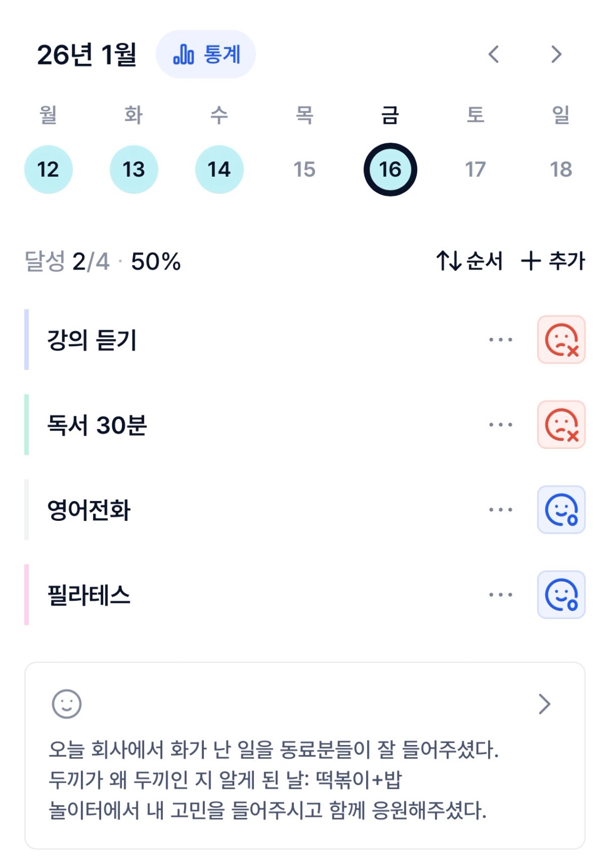The width and height of the screenshot is (610, 868).
Task: Toggle 독서 30분 completion face
Action: click(x=561, y=425)
